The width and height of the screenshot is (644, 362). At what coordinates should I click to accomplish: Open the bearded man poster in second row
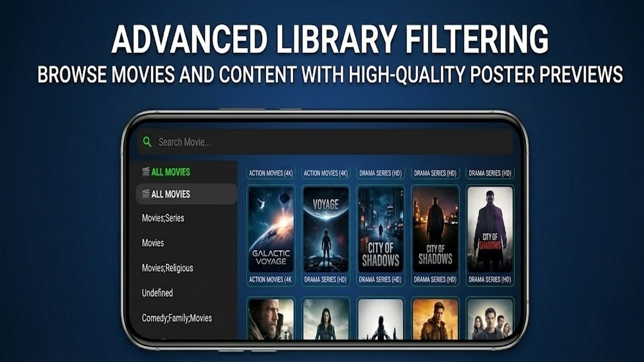pyautogui.click(x=271, y=319)
